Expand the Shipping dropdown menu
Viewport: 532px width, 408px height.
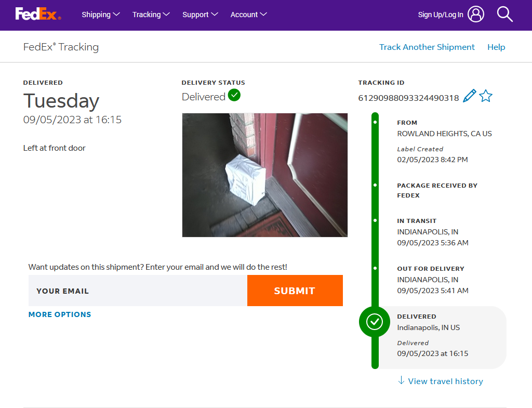(x=101, y=15)
